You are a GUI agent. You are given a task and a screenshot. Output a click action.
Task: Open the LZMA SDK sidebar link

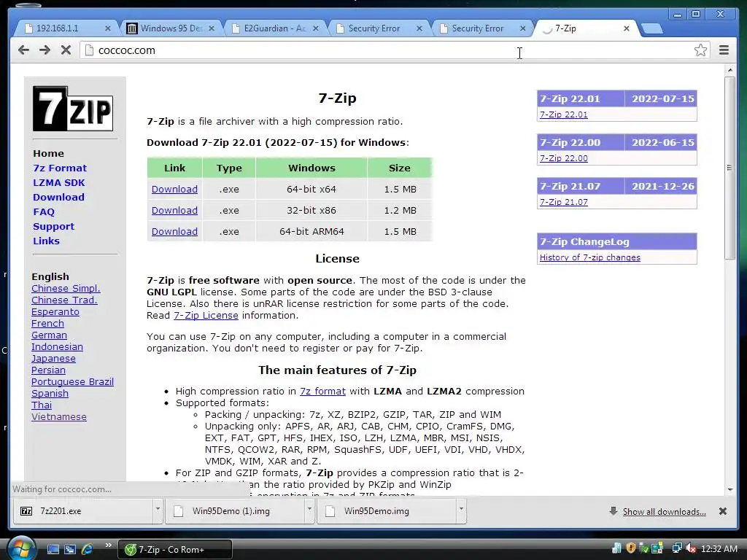58,183
